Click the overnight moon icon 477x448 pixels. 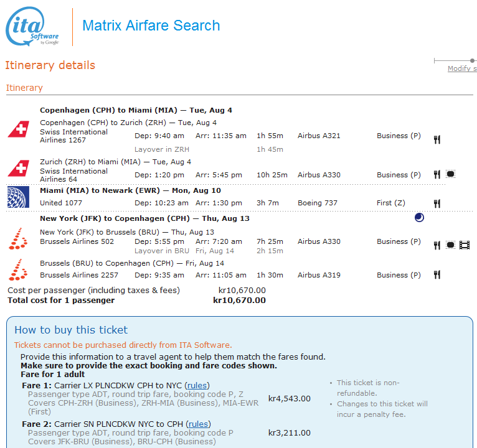coord(419,218)
